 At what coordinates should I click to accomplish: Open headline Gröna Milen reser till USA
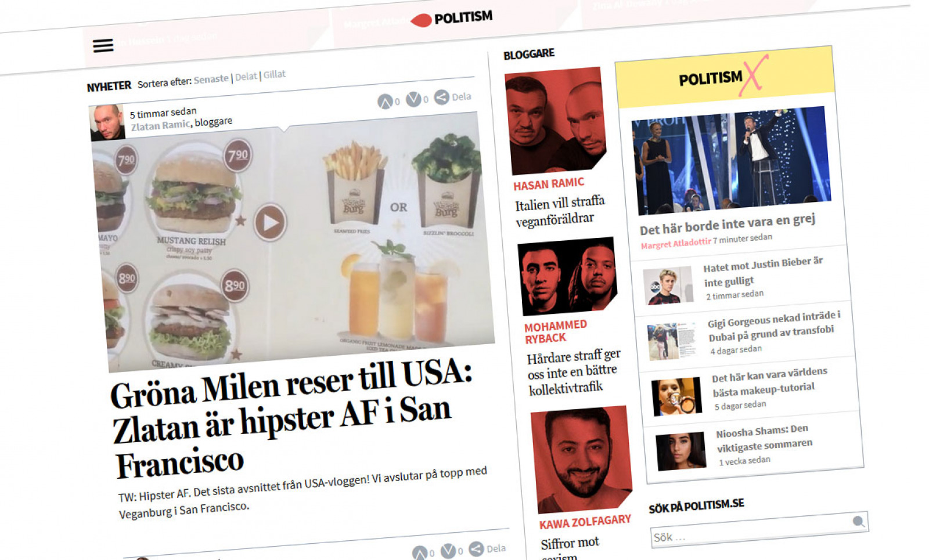[290, 421]
